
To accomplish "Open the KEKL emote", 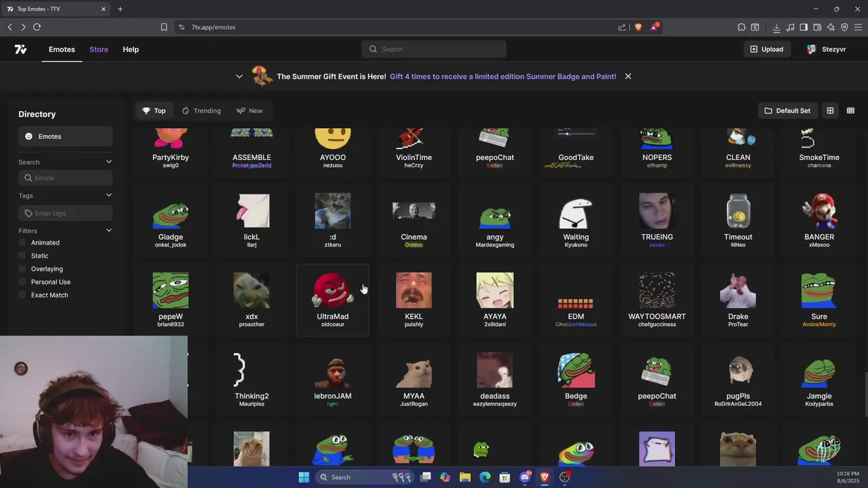I will click(414, 300).
